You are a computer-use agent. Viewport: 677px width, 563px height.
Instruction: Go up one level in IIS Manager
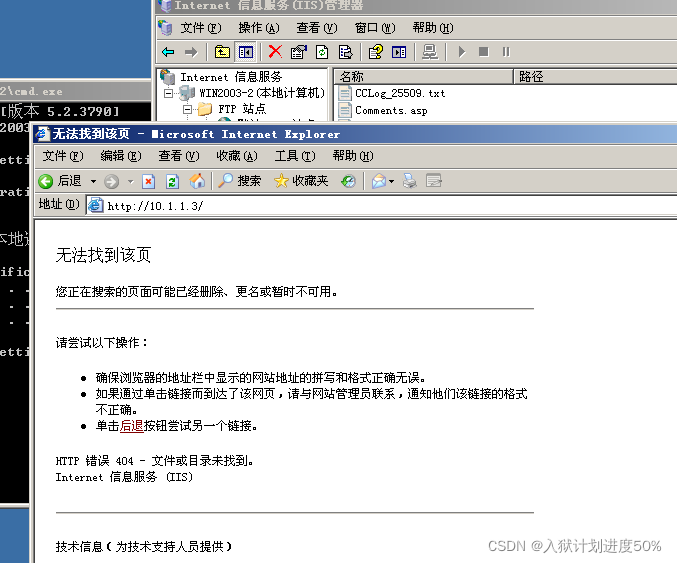222,52
